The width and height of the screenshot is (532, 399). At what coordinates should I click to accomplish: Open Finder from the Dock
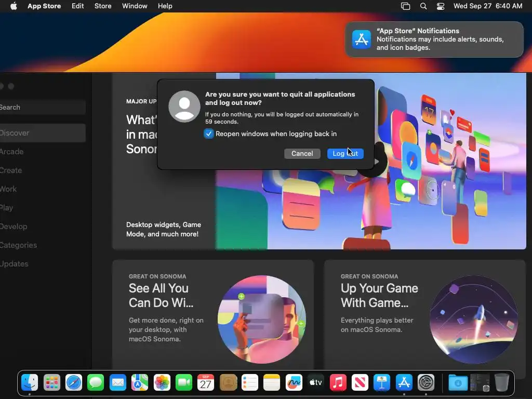[x=30, y=383]
